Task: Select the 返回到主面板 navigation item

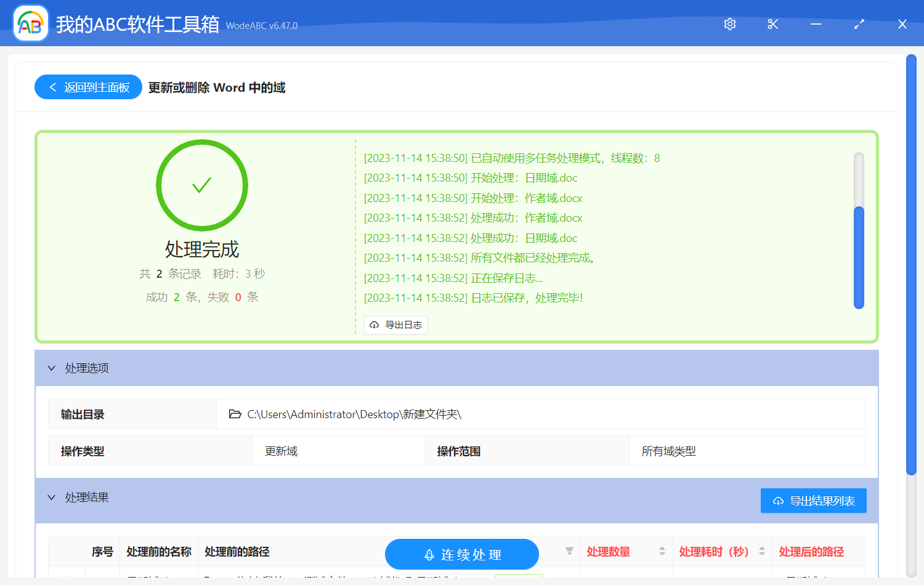Action: pos(87,87)
